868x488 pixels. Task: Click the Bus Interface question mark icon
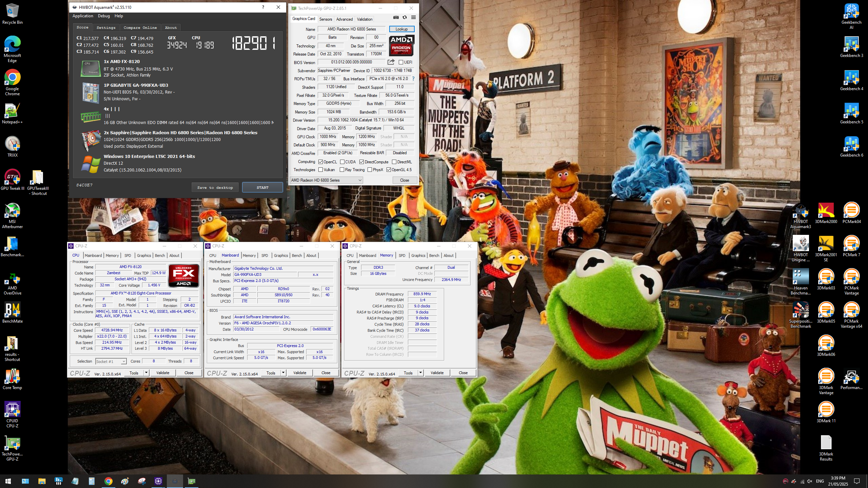point(413,79)
